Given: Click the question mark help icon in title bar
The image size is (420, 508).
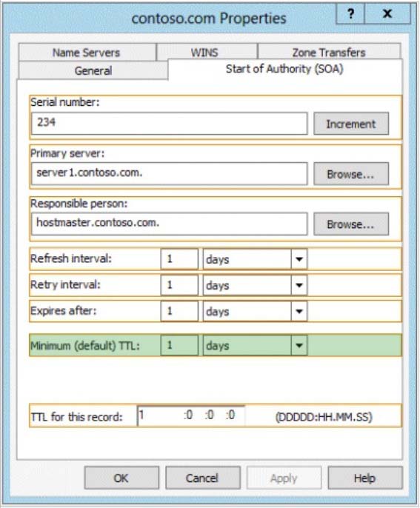Looking at the screenshot, I should (x=350, y=14).
